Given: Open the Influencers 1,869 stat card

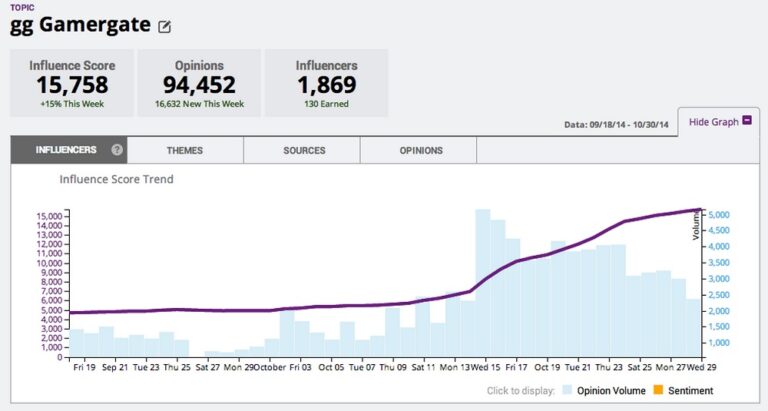Looking at the screenshot, I should pyautogui.click(x=326, y=83).
